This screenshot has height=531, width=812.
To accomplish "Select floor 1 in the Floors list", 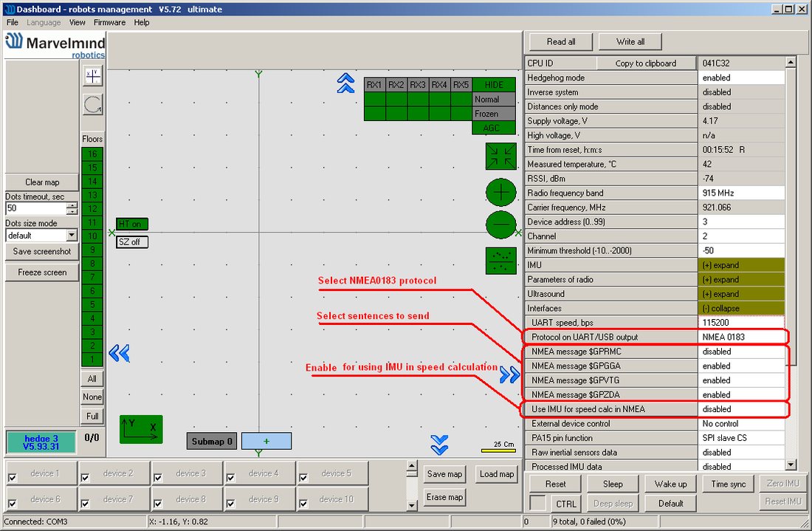I will [x=92, y=360].
